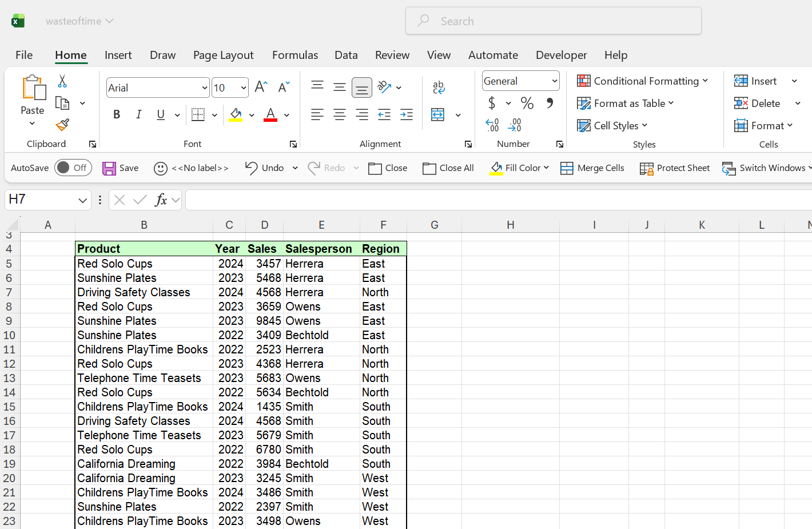Open the Page Layout tab
This screenshot has width=812, height=529.
[223, 55]
